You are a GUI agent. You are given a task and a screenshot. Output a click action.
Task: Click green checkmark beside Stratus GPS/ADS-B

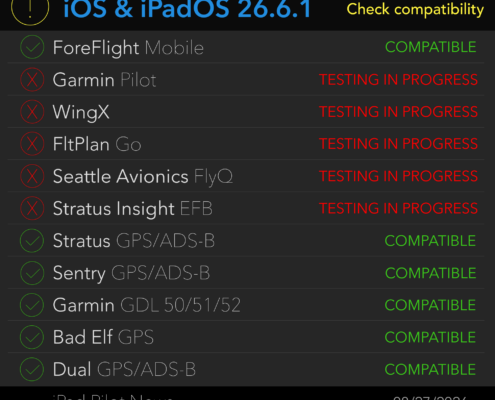(x=32, y=241)
